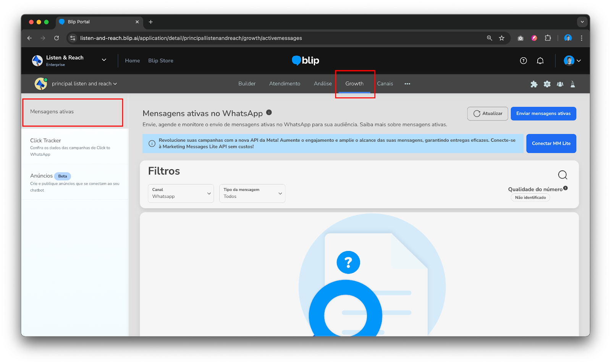Switch to the Builder tab

coord(247,84)
